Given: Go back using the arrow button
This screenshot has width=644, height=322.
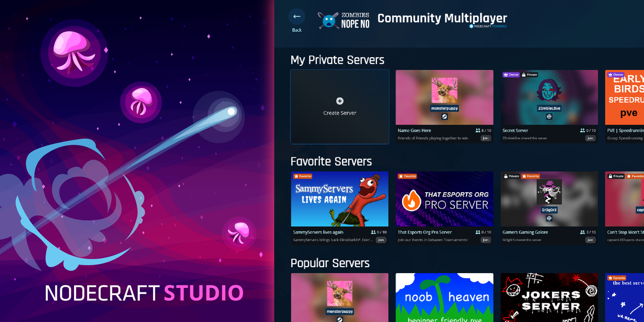Looking at the screenshot, I should [297, 17].
